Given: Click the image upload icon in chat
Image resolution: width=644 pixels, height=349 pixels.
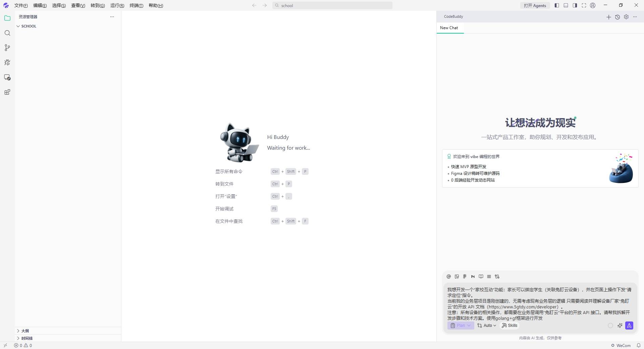Looking at the screenshot, I should click(x=457, y=277).
